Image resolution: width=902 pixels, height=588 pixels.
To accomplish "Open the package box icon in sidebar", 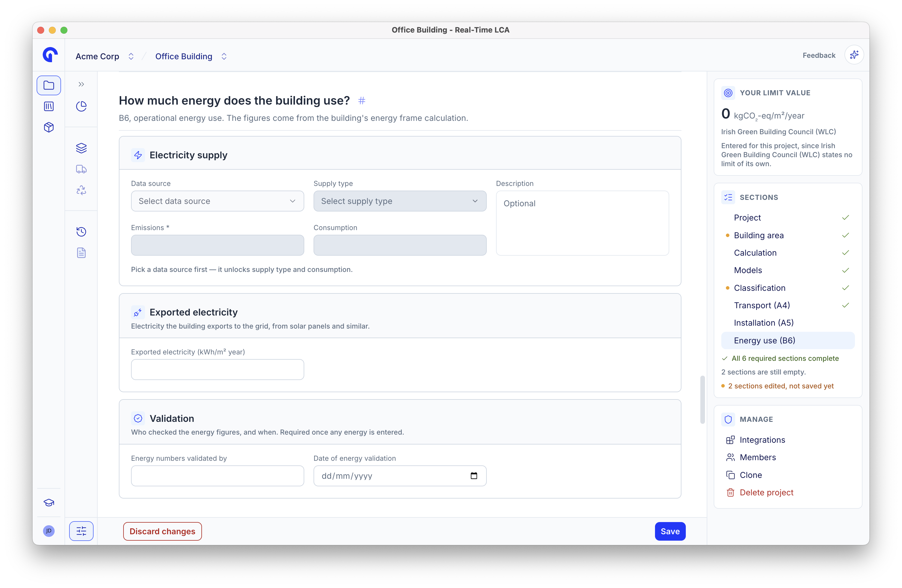I will (49, 127).
